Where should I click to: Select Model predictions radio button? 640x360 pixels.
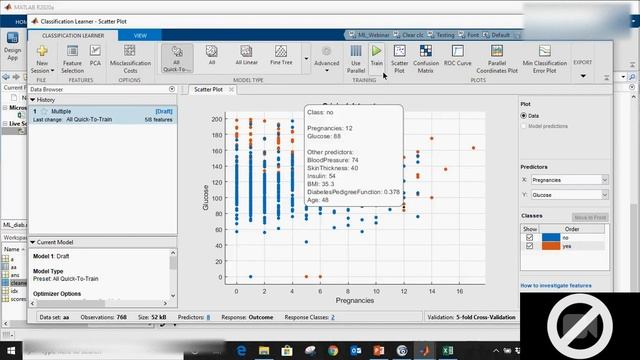tap(523, 126)
